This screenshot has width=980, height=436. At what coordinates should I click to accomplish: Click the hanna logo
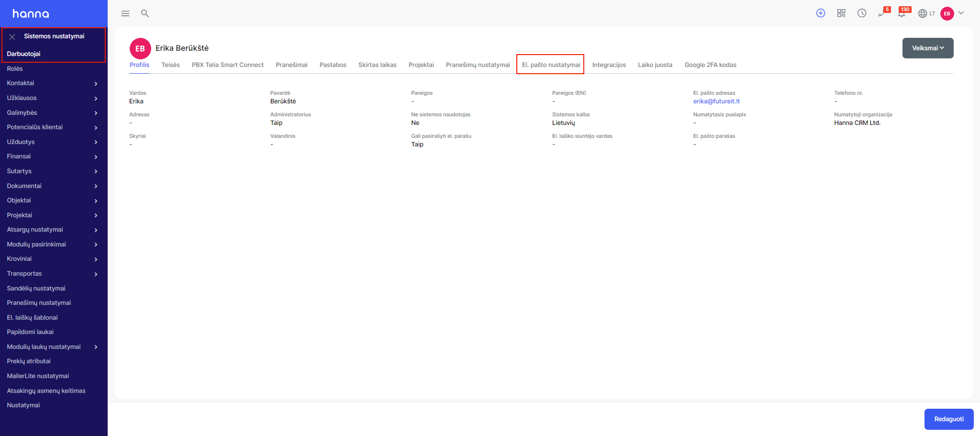31,14
